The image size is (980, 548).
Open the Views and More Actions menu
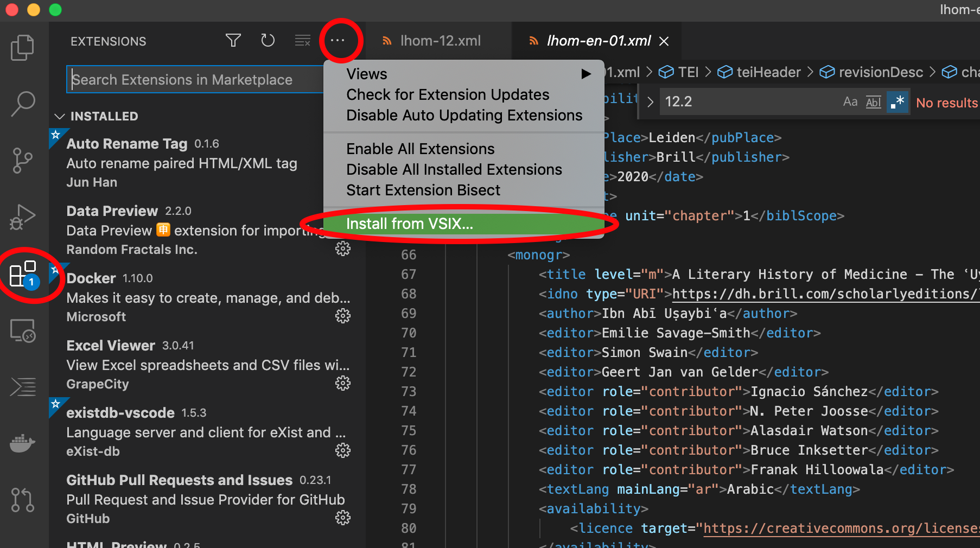338,40
